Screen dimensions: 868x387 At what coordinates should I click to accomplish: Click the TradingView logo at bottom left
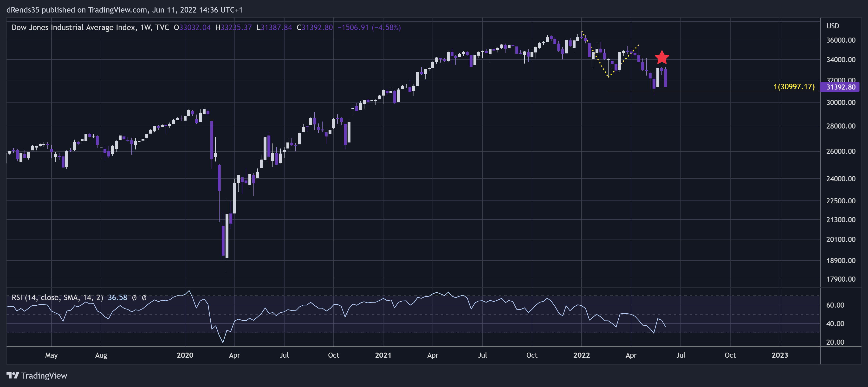click(37, 375)
